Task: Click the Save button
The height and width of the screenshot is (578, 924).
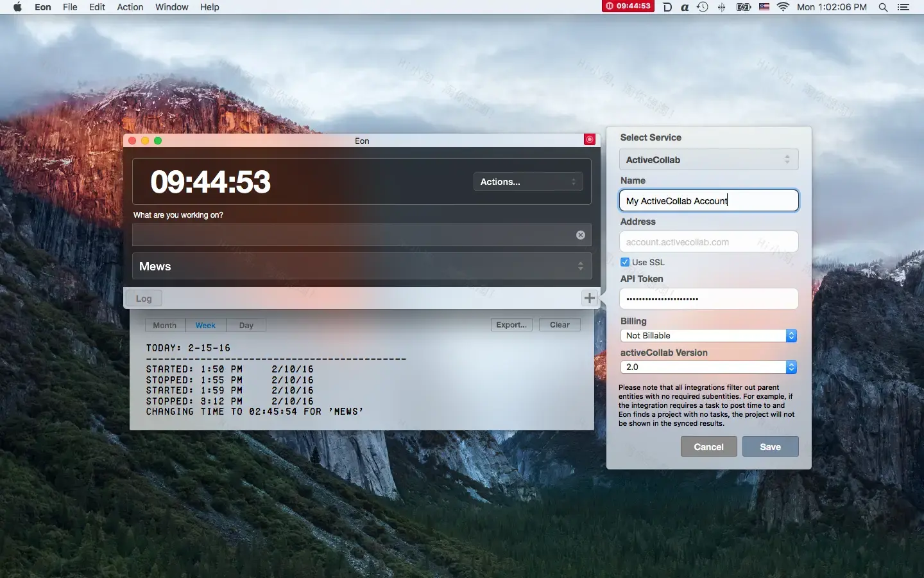Action: coord(769,447)
